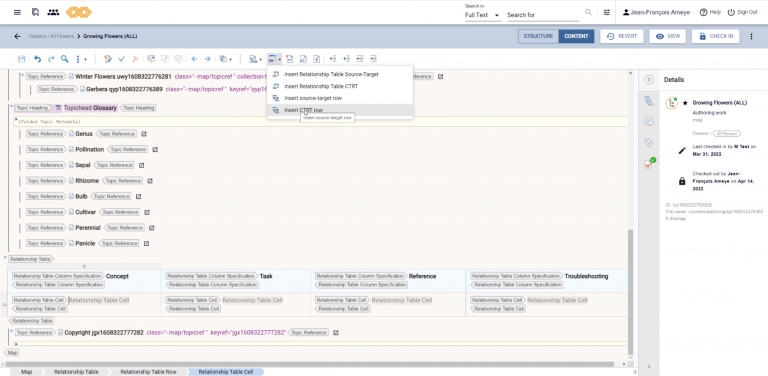Open the hamburger main menu
This screenshot has height=376, width=768.
click(17, 12)
